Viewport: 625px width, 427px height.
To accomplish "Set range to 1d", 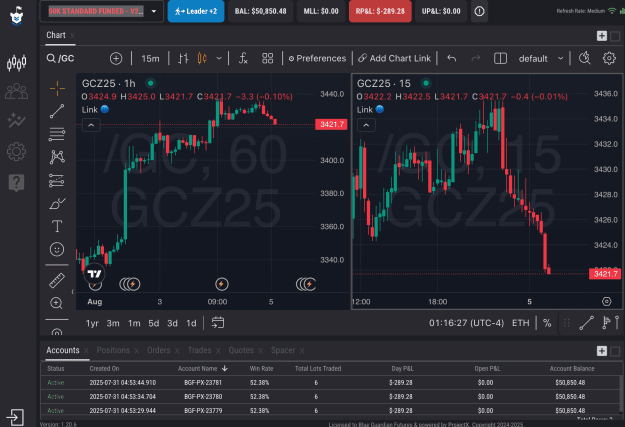I will pos(191,323).
